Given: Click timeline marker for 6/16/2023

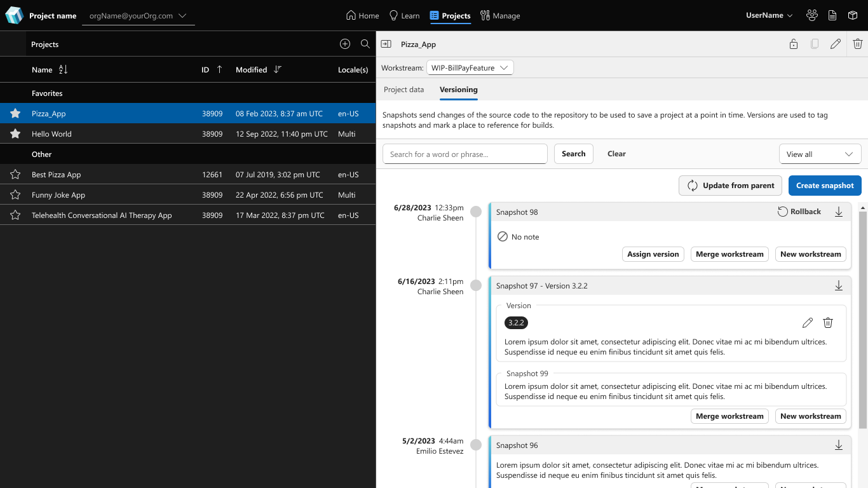Looking at the screenshot, I should (x=476, y=286).
